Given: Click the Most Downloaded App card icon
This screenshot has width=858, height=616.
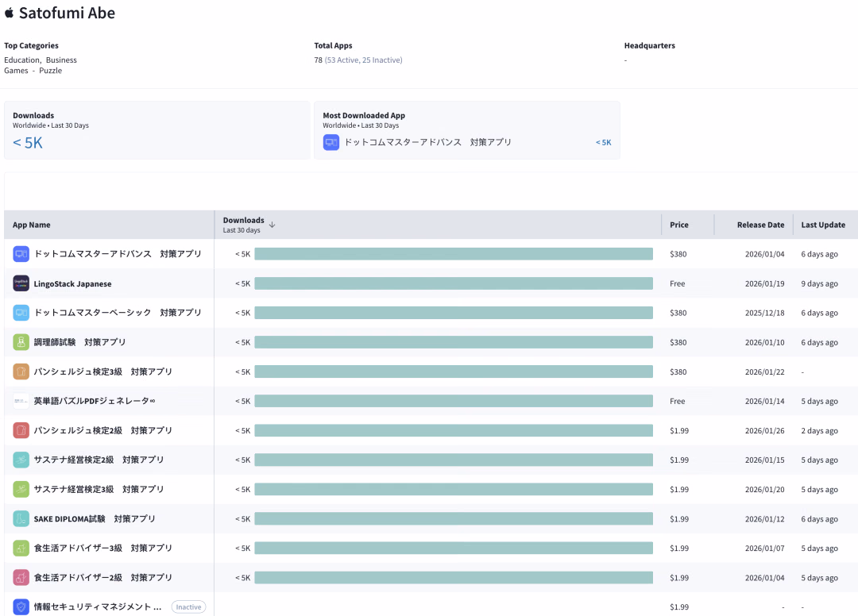Looking at the screenshot, I should 331,143.
